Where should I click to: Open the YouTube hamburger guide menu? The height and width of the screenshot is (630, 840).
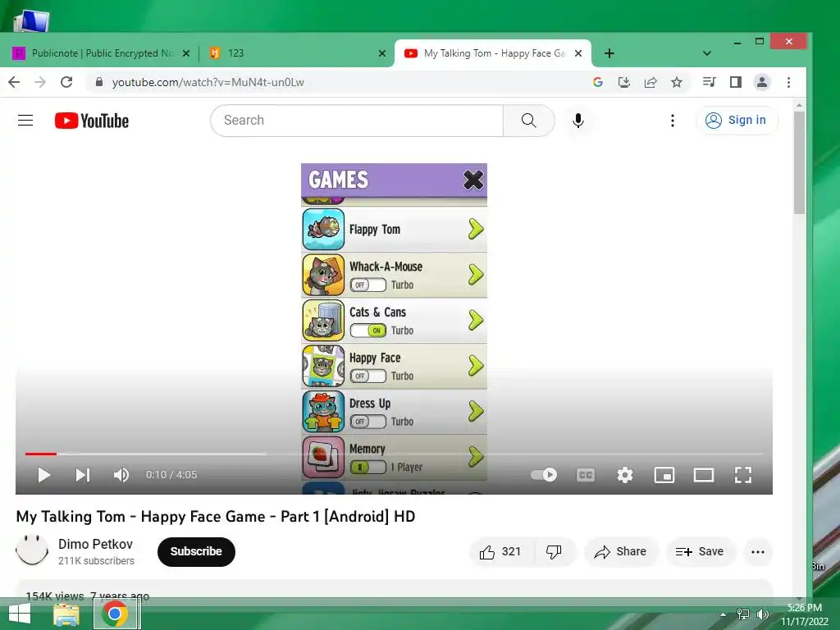coord(25,120)
